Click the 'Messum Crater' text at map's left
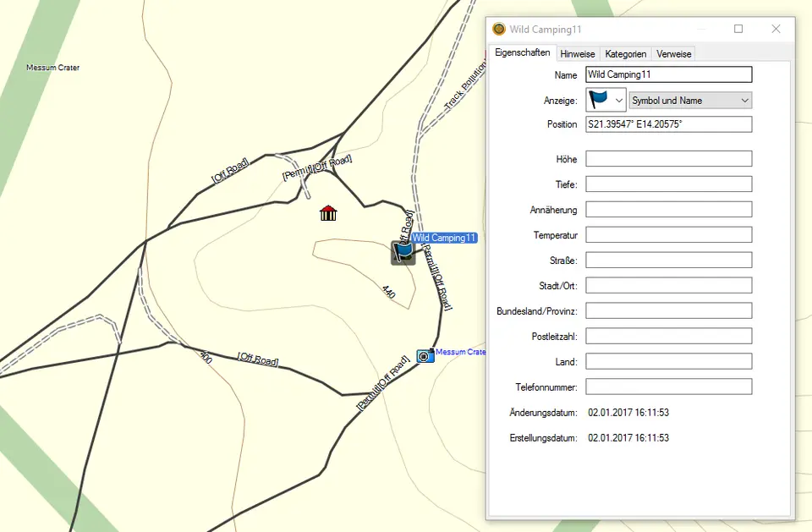This screenshot has height=532, width=812. [x=52, y=68]
